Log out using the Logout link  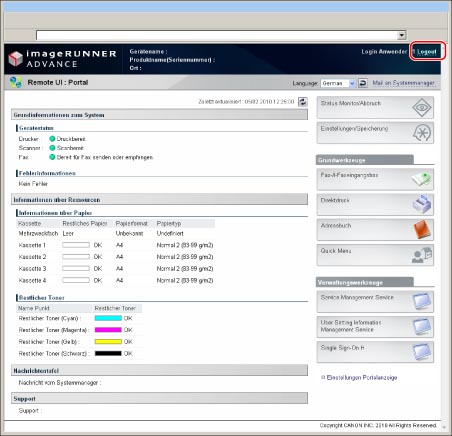click(427, 52)
